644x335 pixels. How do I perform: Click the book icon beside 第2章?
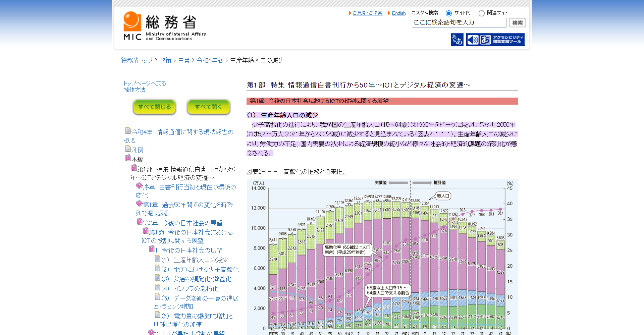pyautogui.click(x=139, y=221)
